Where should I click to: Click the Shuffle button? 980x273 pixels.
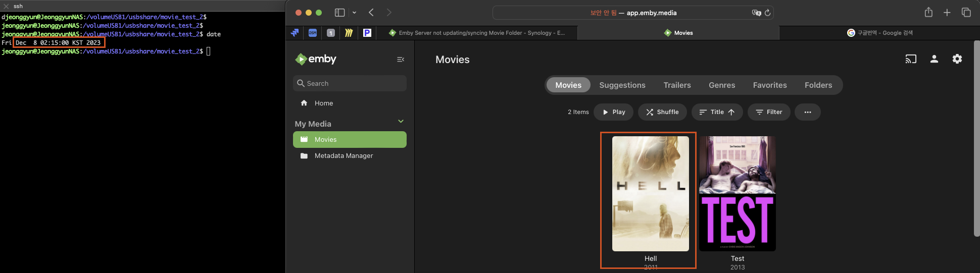662,112
